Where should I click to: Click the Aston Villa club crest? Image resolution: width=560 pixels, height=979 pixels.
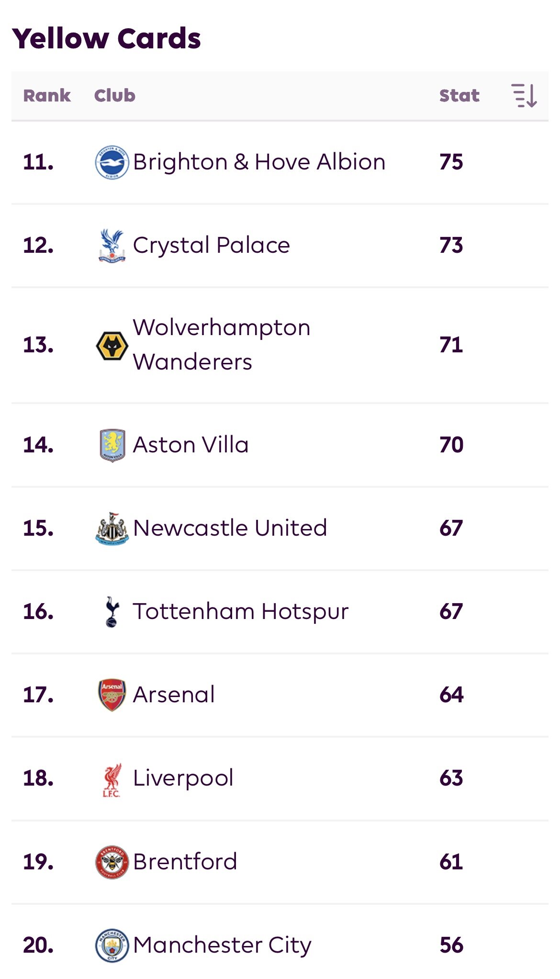[x=112, y=445]
